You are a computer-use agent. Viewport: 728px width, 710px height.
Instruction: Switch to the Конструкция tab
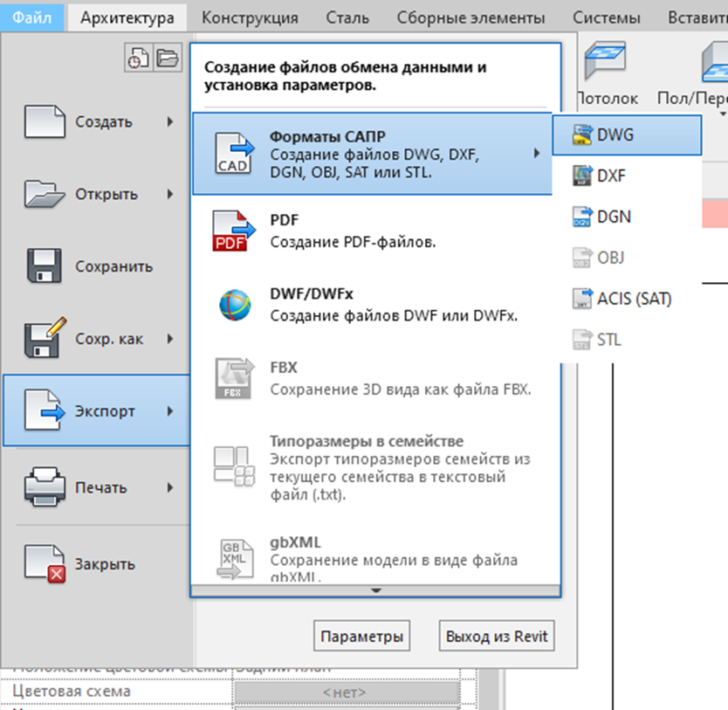250,17
